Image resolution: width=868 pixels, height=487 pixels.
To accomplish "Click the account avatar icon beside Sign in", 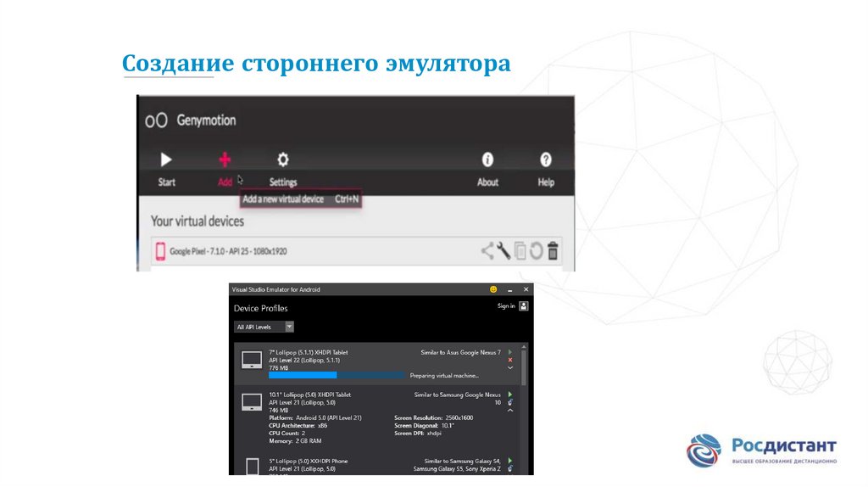I will (x=524, y=305).
